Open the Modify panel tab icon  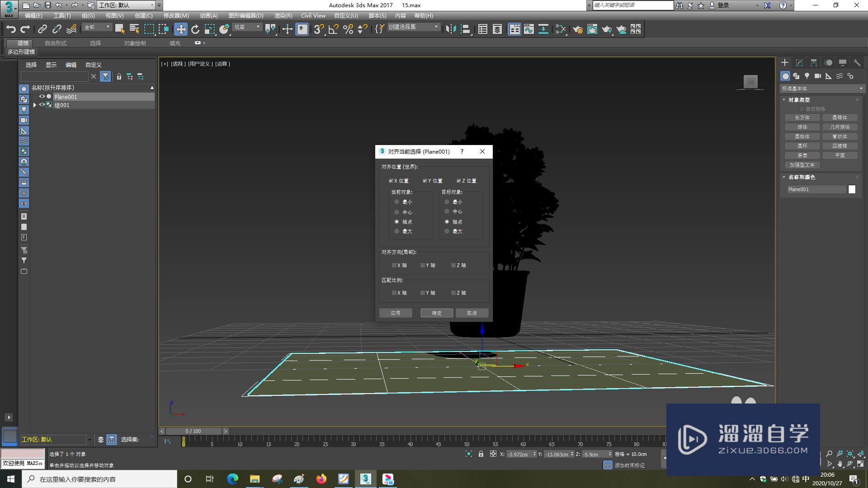click(799, 63)
